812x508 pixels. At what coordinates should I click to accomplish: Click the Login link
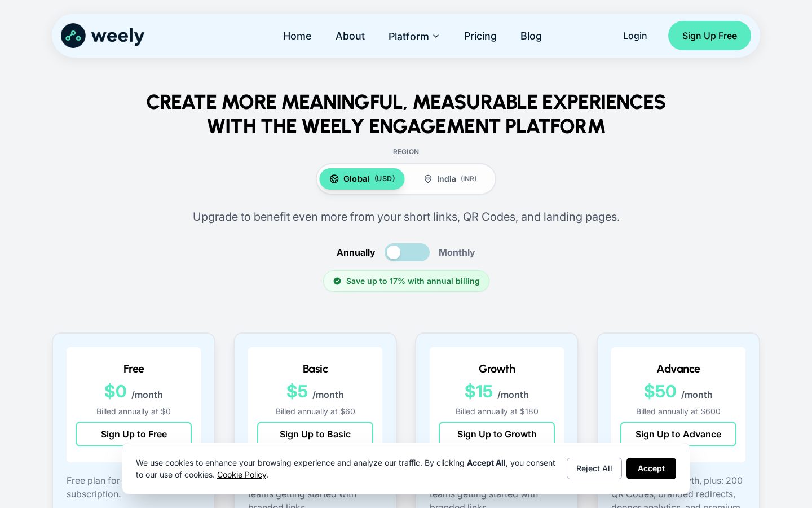click(635, 36)
